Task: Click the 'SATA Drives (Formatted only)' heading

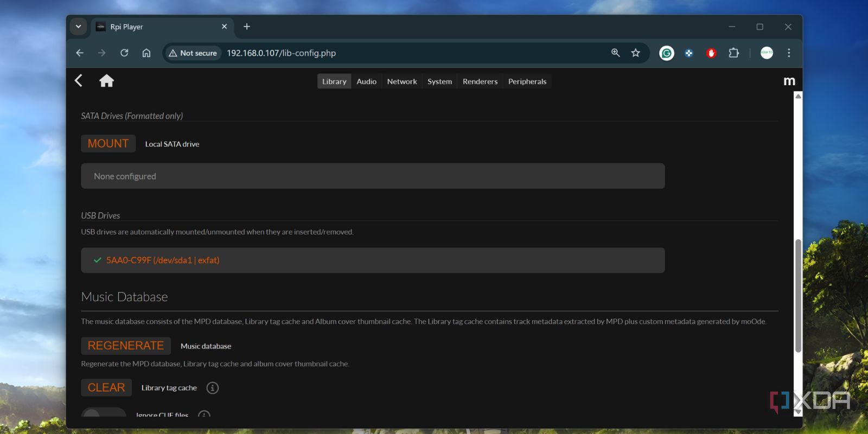Action: tap(132, 116)
